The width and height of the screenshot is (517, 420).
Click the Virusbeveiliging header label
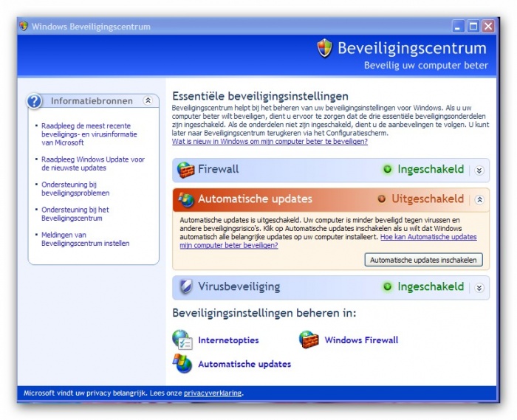point(239,286)
